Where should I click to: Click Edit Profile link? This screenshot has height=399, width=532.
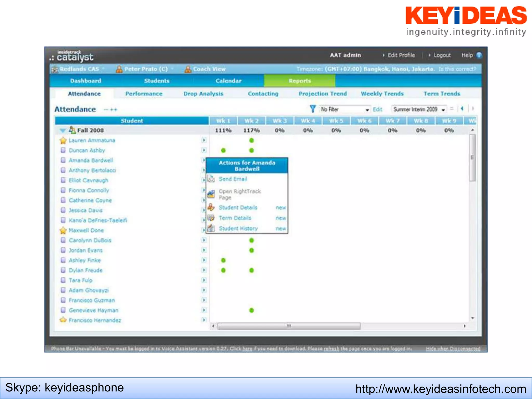(401, 55)
